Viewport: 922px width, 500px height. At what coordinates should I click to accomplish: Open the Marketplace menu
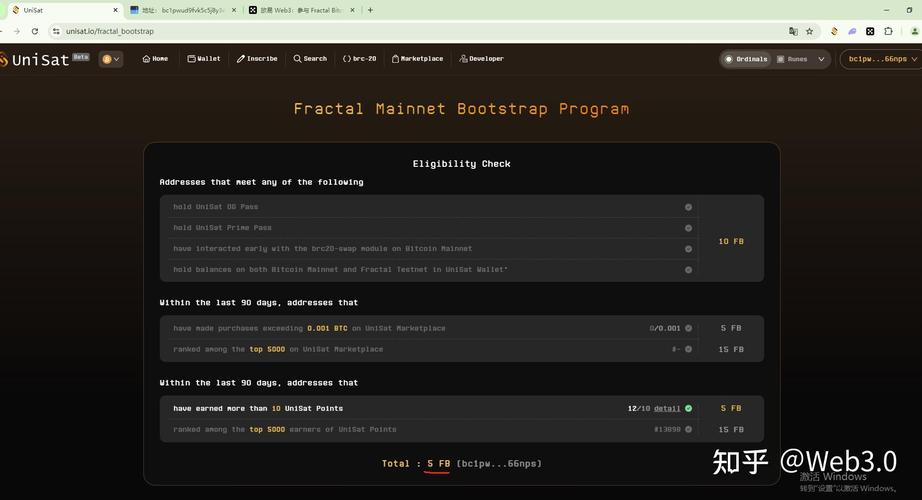417,59
